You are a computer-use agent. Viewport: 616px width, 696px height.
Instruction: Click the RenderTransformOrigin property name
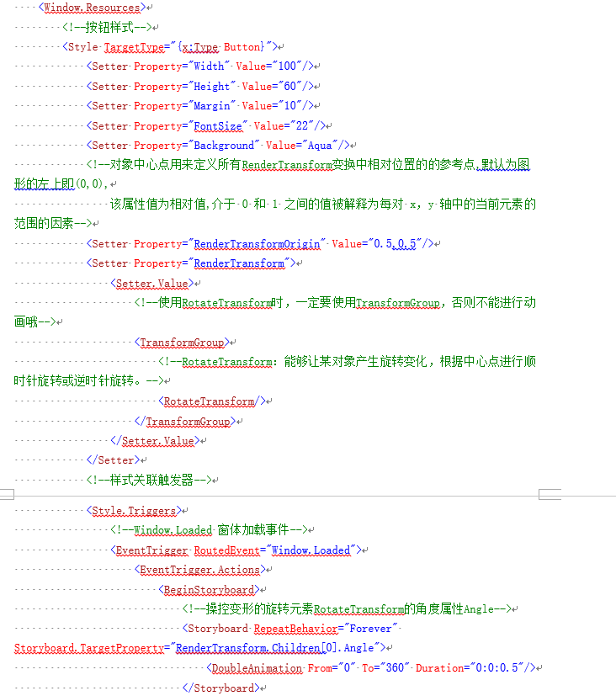coord(257,244)
